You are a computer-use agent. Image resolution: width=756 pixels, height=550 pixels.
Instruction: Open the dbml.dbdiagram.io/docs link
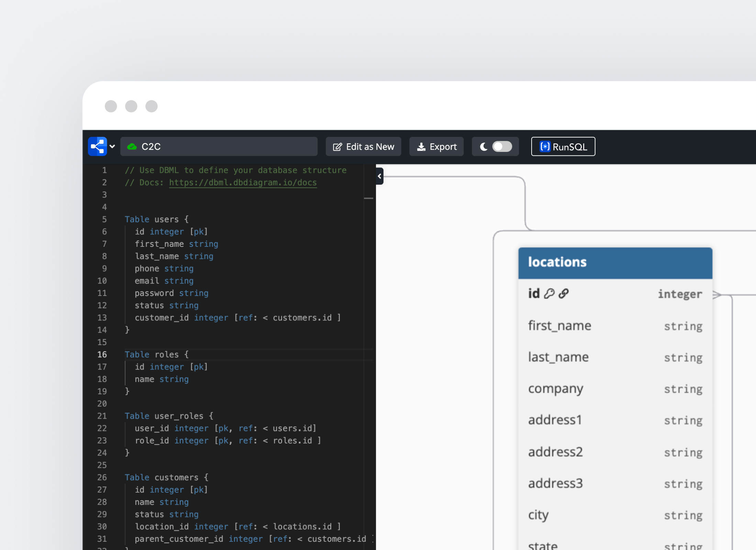point(243,183)
